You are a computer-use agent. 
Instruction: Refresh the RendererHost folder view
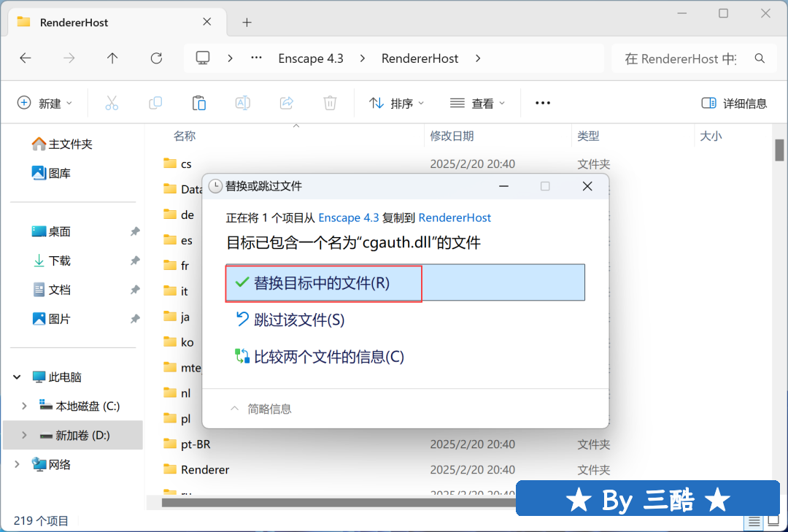coord(156,58)
